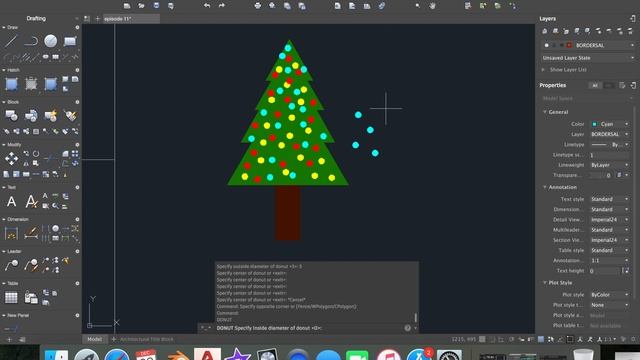Select the Rotate tool in Modify
This screenshot has width=640, height=360.
36,154
